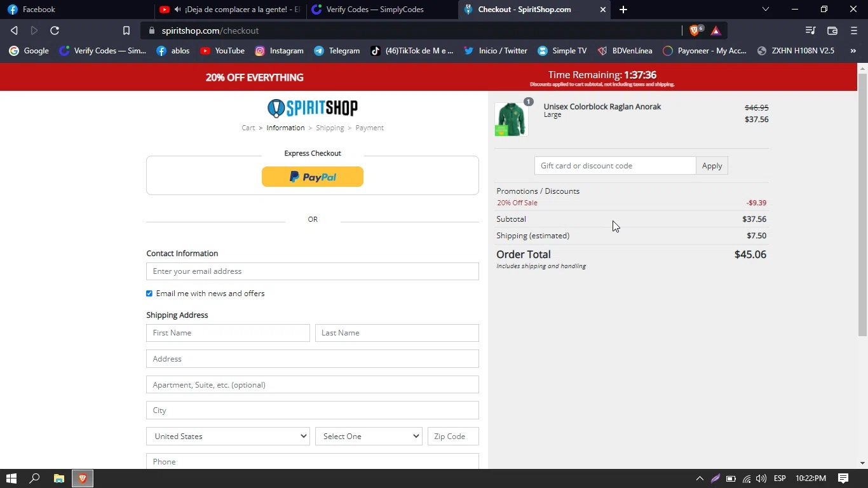Screen dimensions: 868x488
Task: Open the Windows notification center
Action: pyautogui.click(x=843, y=478)
